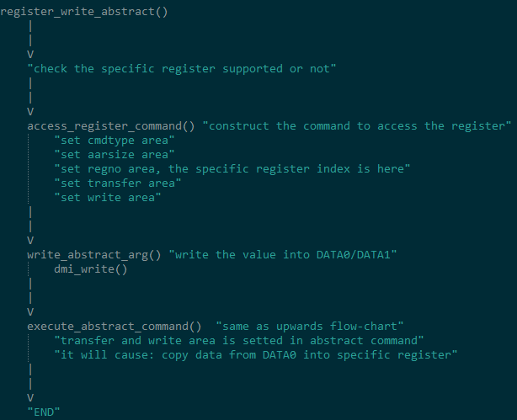Click the access_register_command() function call
The width and height of the screenshot is (517, 420).
(110, 125)
